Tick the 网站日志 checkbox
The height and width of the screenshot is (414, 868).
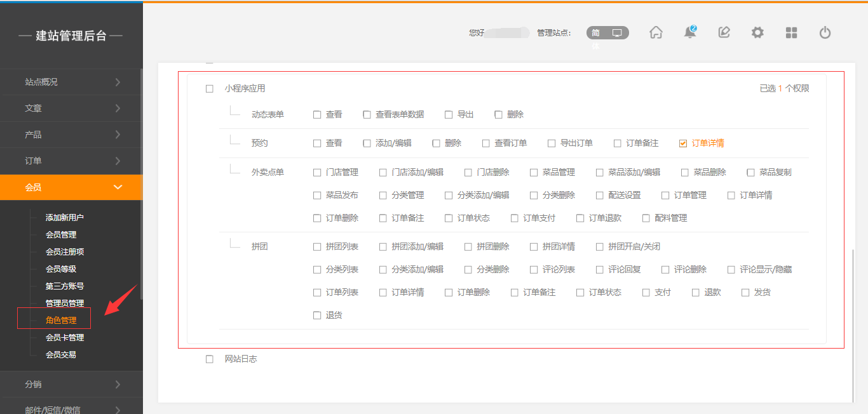tap(210, 359)
